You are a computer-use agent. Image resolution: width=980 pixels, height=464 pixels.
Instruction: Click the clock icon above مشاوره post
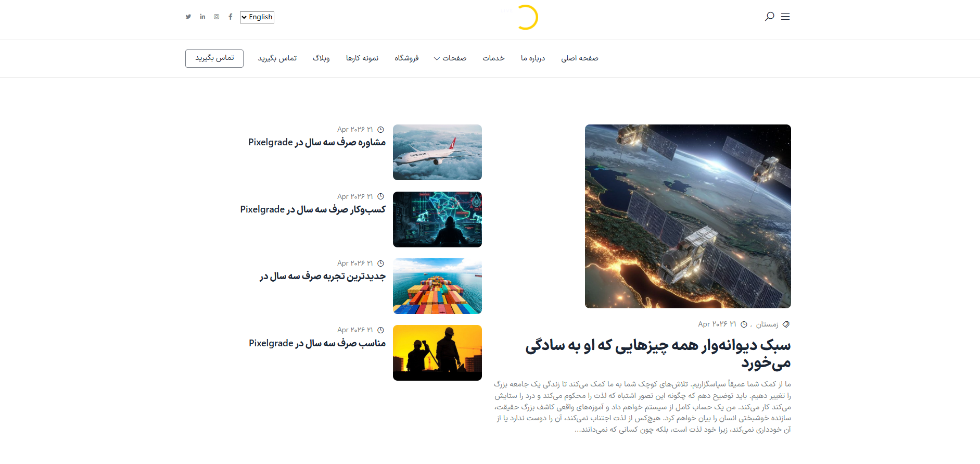(380, 130)
